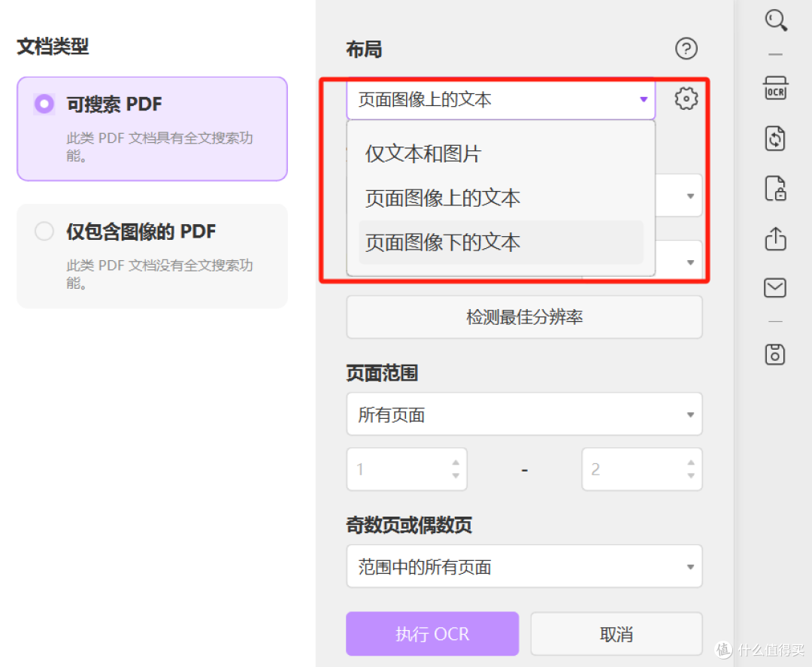Open the convert PDF sidebar icon
Image resolution: width=812 pixels, height=667 pixels.
tap(775, 138)
